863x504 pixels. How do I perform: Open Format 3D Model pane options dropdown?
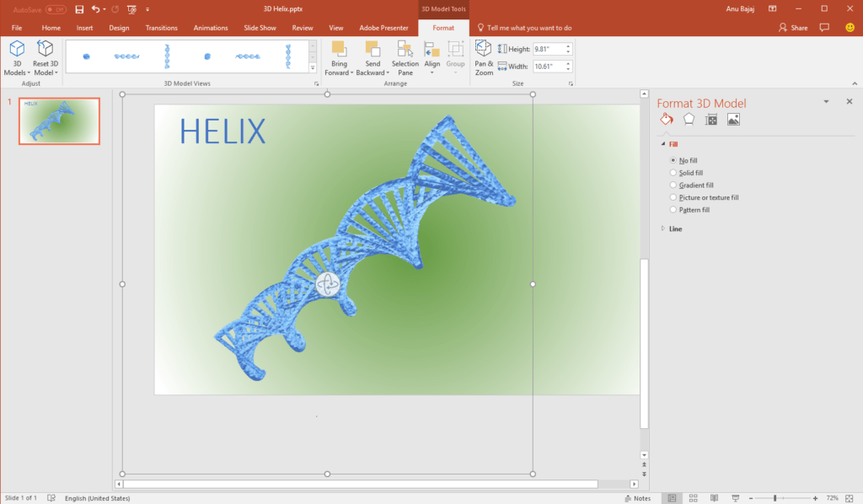826,101
